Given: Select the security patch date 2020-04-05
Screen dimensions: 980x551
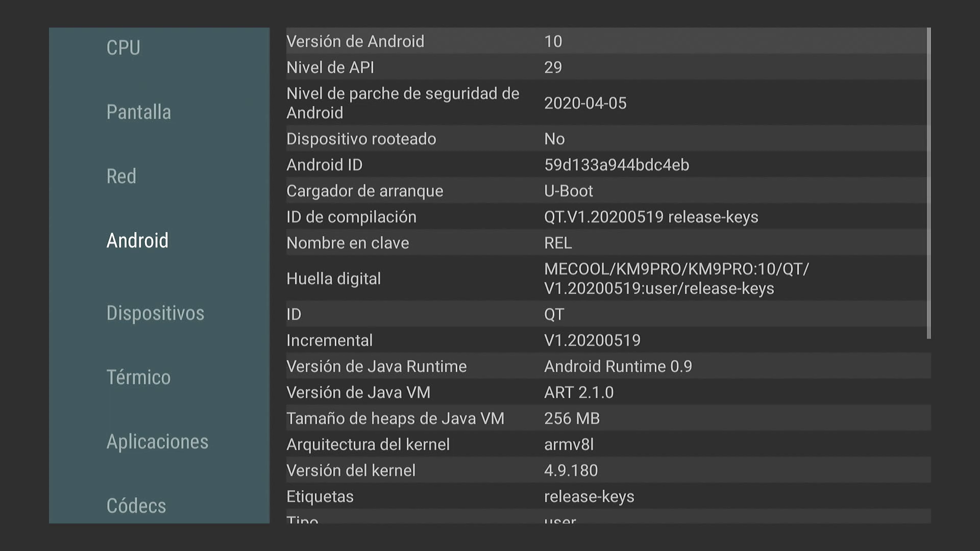Looking at the screenshot, I should click(585, 104).
